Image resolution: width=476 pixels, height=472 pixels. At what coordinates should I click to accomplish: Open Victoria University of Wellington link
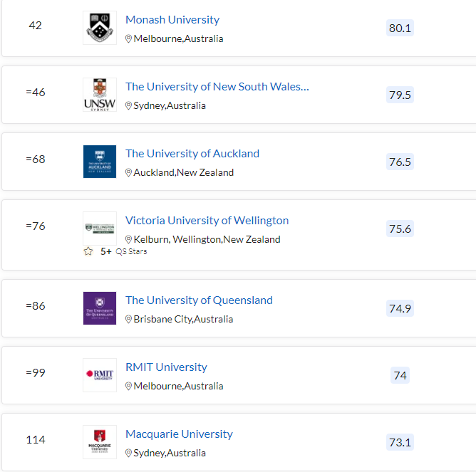click(x=207, y=221)
